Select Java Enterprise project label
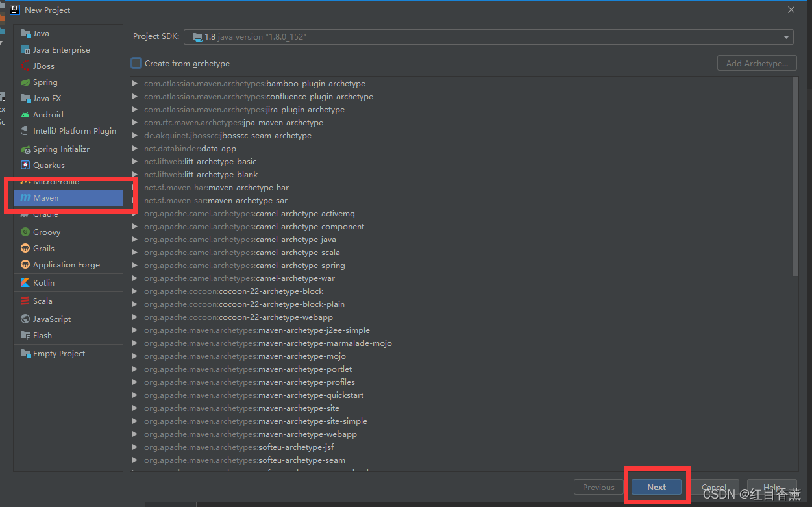 coord(62,50)
